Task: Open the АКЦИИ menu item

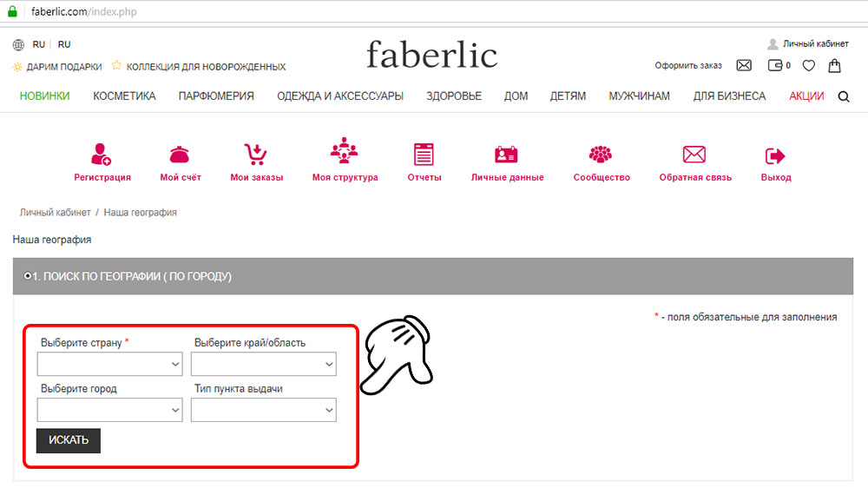Action: click(x=806, y=96)
